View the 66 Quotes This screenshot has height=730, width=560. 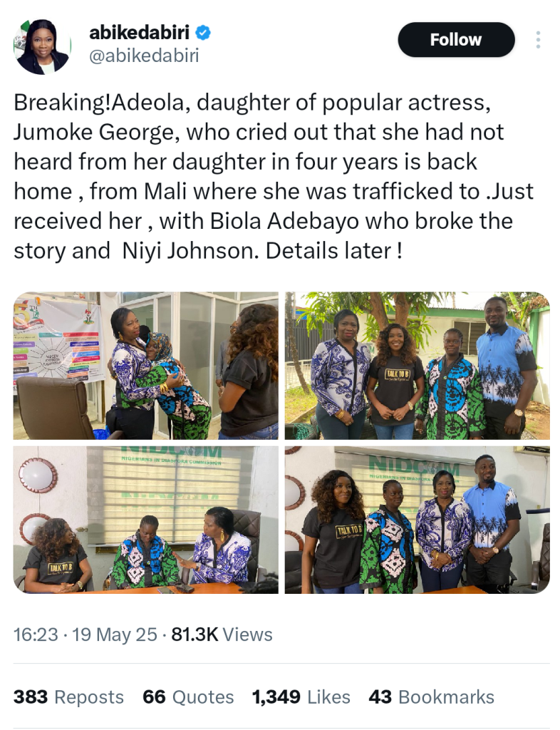click(x=188, y=697)
